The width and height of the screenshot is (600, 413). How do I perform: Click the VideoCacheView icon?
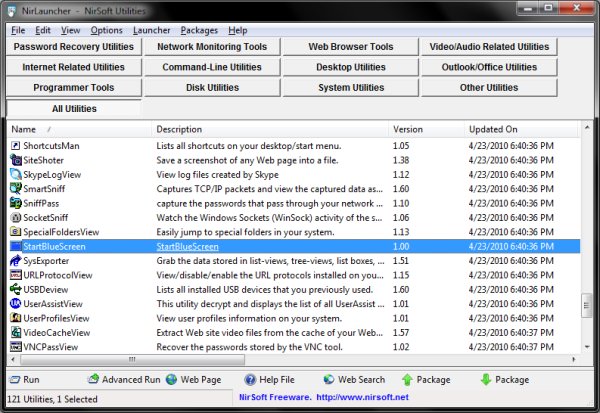pos(15,332)
